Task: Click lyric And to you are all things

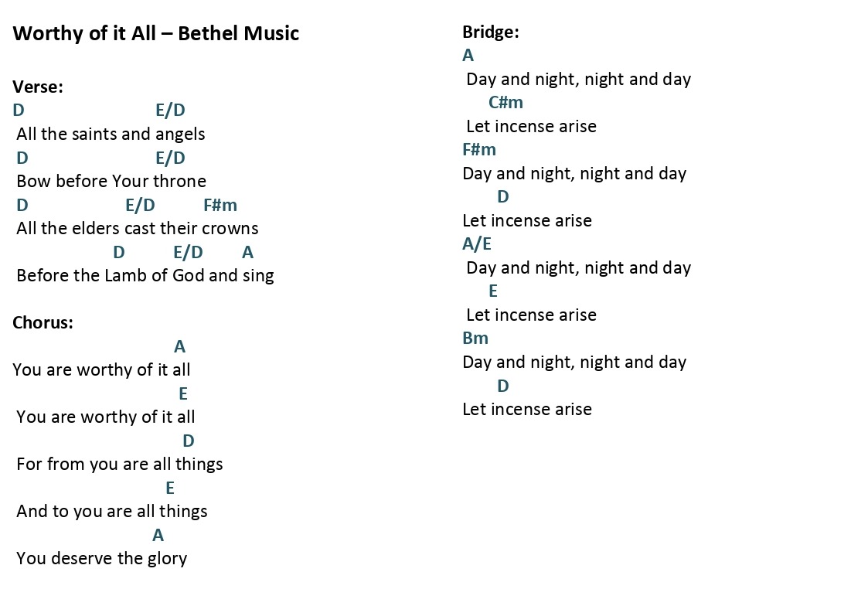Action: tap(112, 512)
